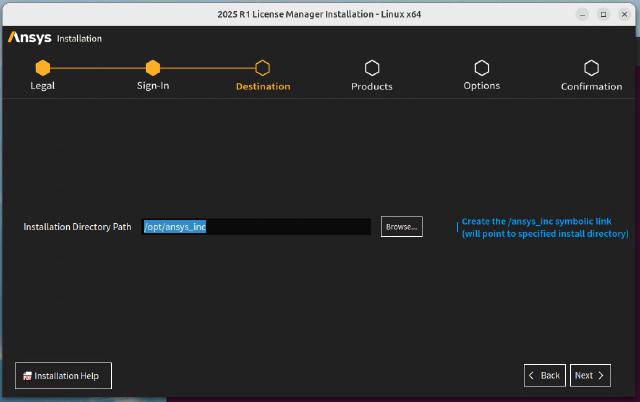Viewport: 640px width, 402px height.
Task: Select the Destination step label
Action: click(x=263, y=87)
